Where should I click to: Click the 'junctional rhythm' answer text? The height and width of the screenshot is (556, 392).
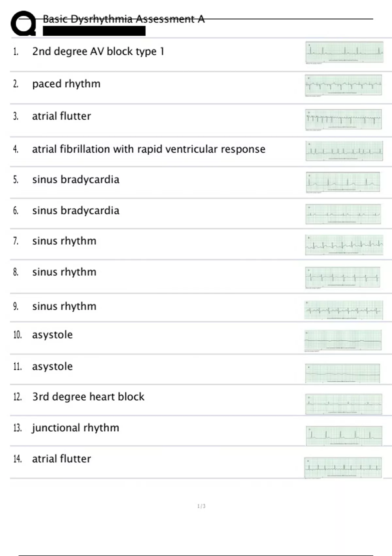point(75,428)
